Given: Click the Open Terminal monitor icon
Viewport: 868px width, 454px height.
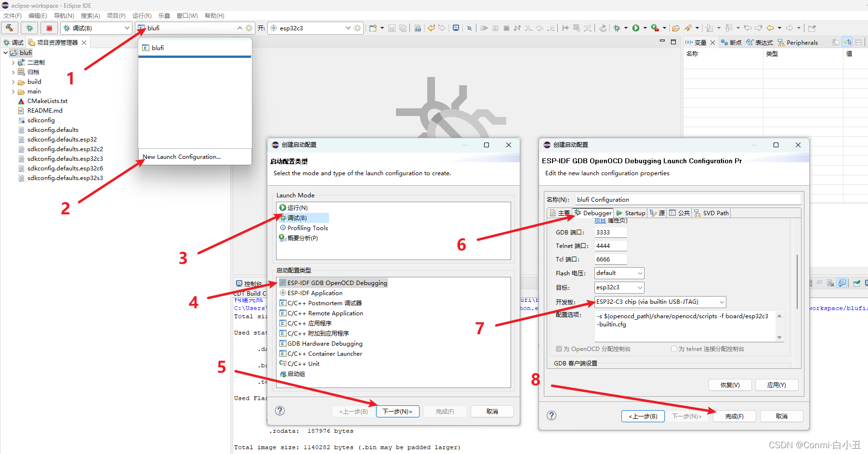Looking at the screenshot, I should point(456,28).
